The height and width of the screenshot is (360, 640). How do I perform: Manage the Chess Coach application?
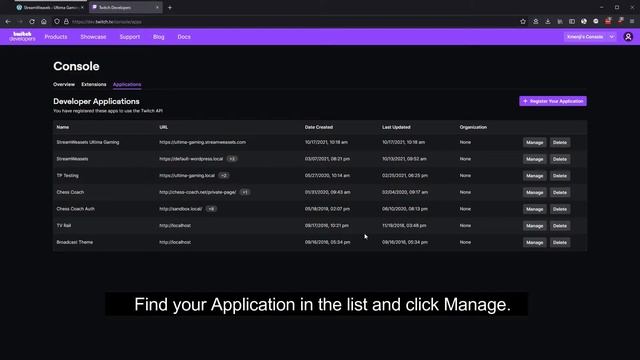tap(534, 192)
